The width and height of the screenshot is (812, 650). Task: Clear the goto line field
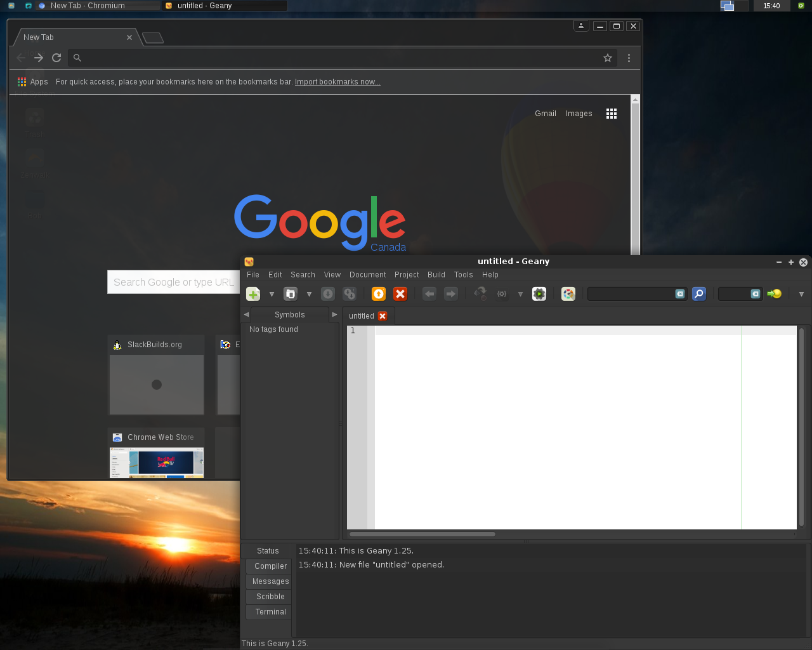(756, 294)
